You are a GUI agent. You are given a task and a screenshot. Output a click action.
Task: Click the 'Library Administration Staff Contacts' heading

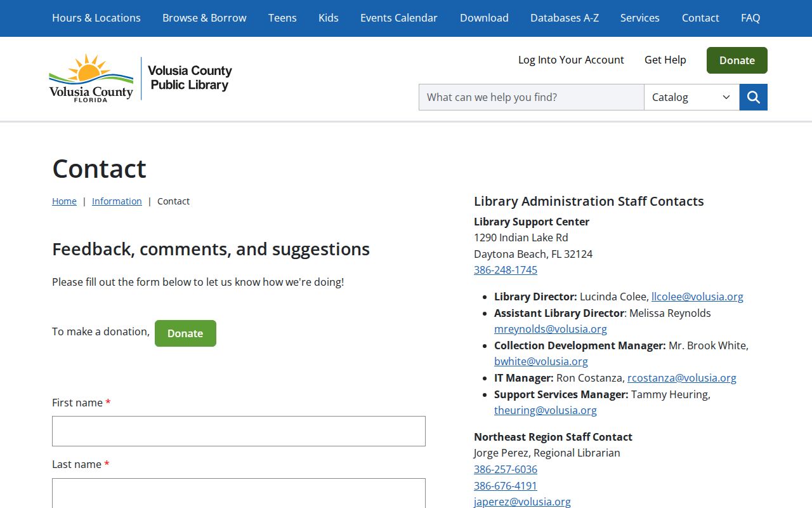pos(589,201)
